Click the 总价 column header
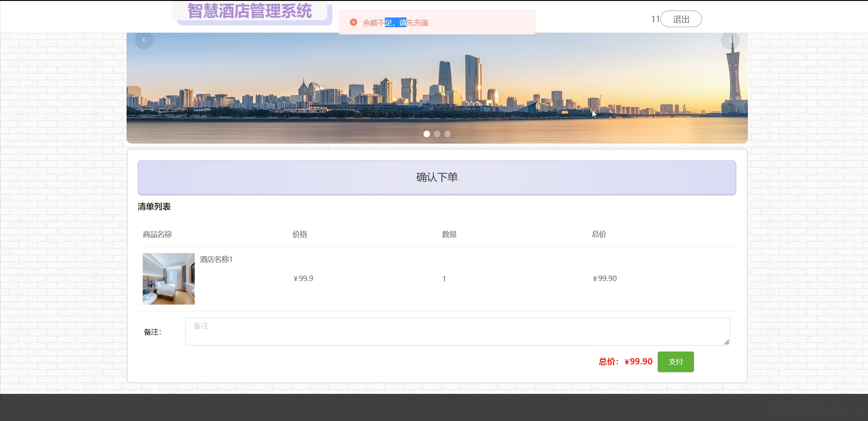Viewport: 868px width, 421px height. (599, 234)
